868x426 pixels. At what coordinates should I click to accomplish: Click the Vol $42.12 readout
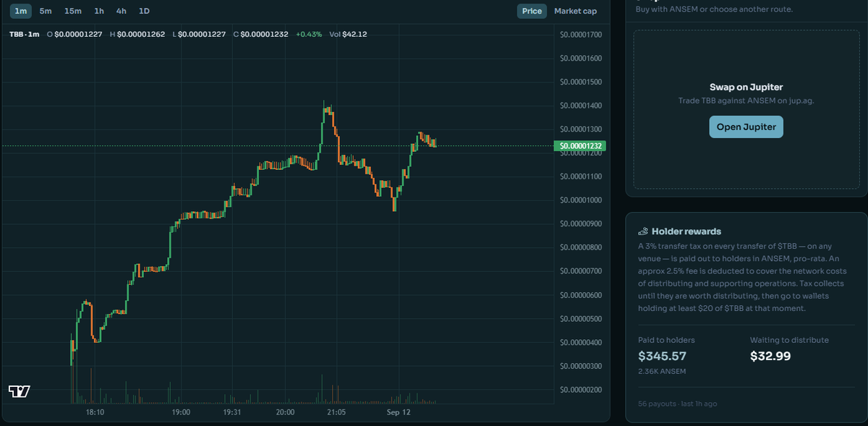click(x=348, y=34)
